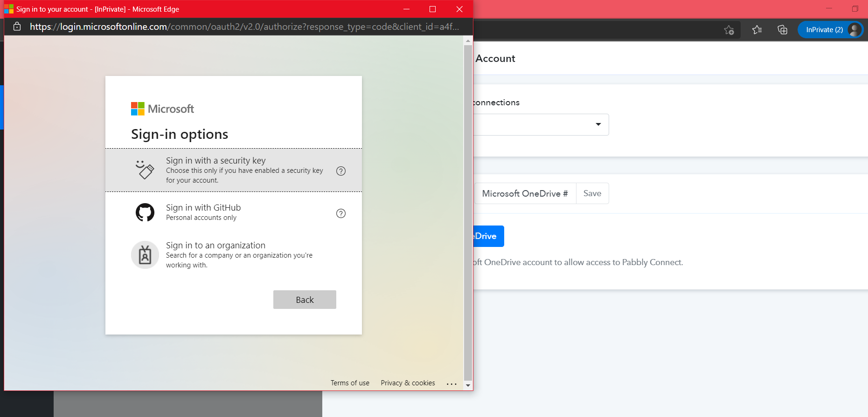Screen dimensions: 868x417
Task: Open the Favorites list icon
Action: tap(757, 30)
